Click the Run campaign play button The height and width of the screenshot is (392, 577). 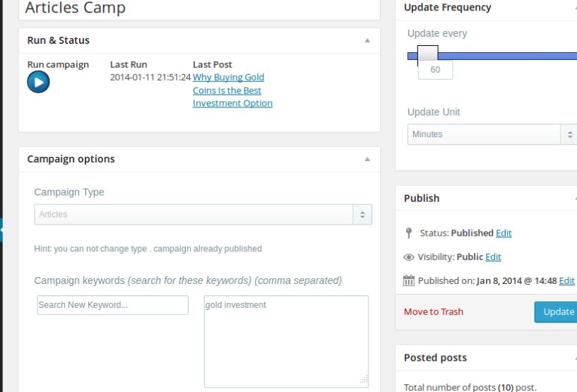click(x=38, y=82)
